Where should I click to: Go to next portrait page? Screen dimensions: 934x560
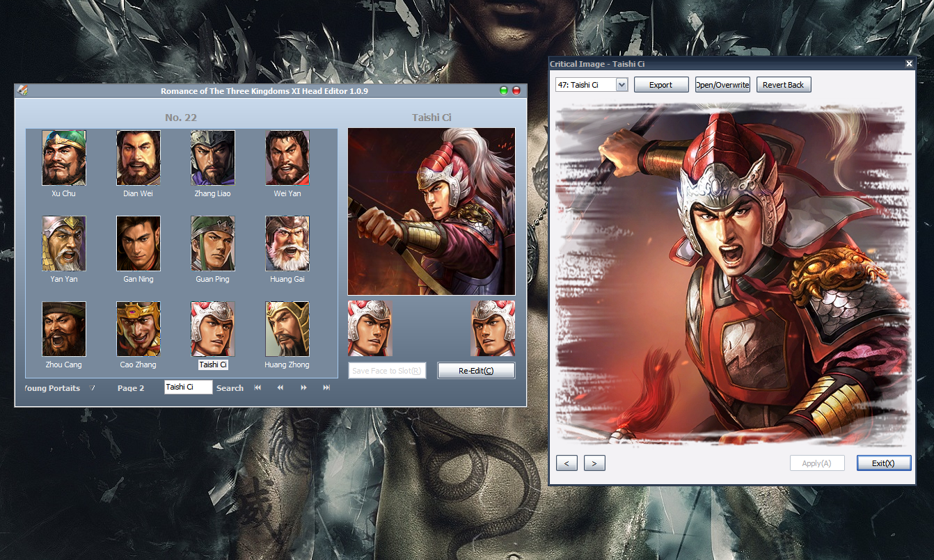click(303, 387)
